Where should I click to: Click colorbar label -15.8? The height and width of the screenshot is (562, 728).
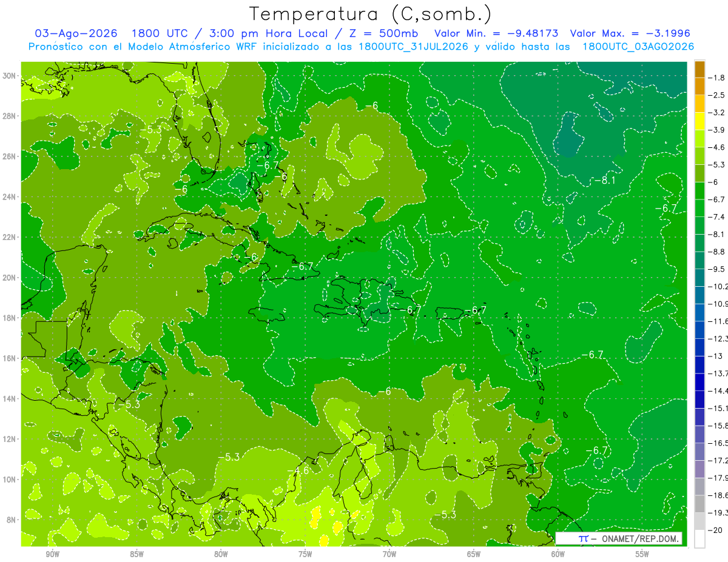pyautogui.click(x=718, y=425)
